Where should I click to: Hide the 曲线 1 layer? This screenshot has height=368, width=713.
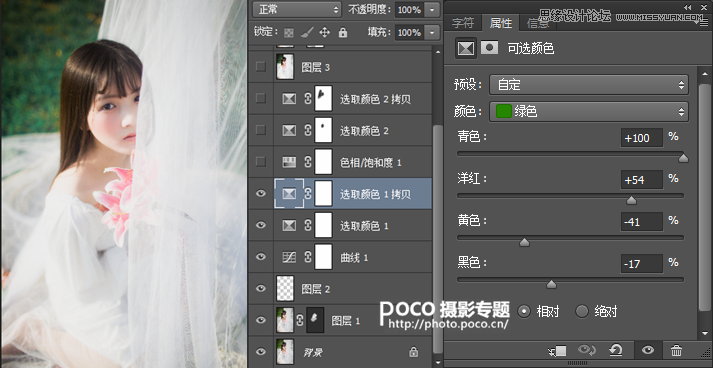[x=261, y=257]
